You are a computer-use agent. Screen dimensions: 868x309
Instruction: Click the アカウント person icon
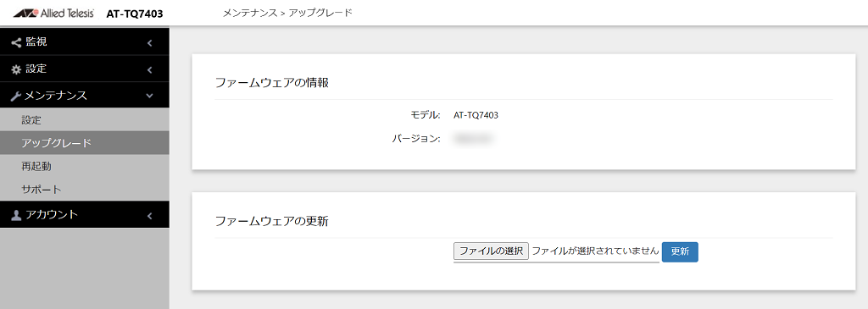tap(16, 216)
